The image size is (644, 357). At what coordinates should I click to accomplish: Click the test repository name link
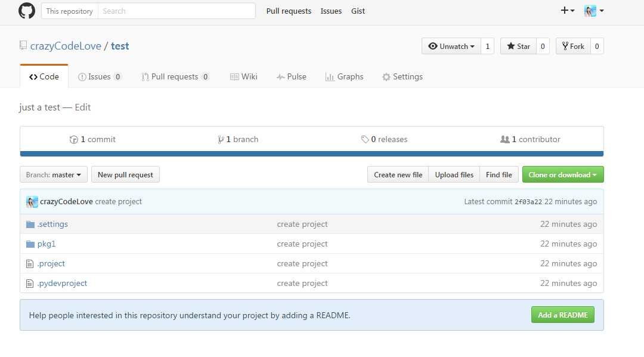click(x=120, y=46)
